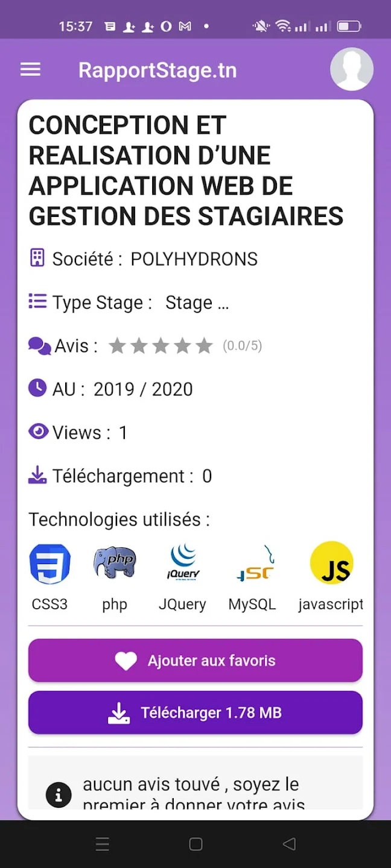This screenshot has width=391, height=868.
Task: Click the download icon next to Téléchargement
Action: tap(37, 475)
